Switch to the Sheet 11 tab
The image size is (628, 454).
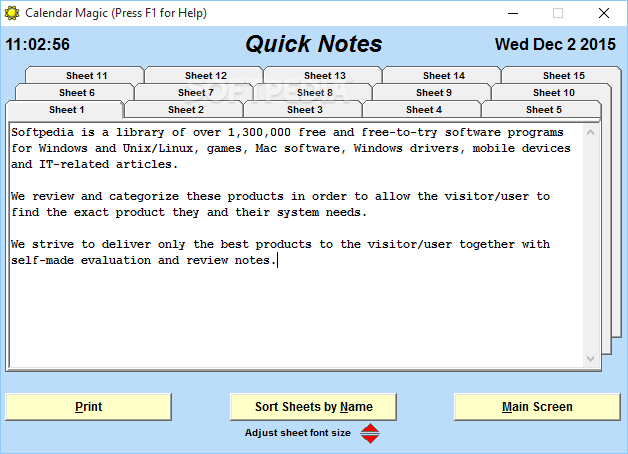(87, 75)
